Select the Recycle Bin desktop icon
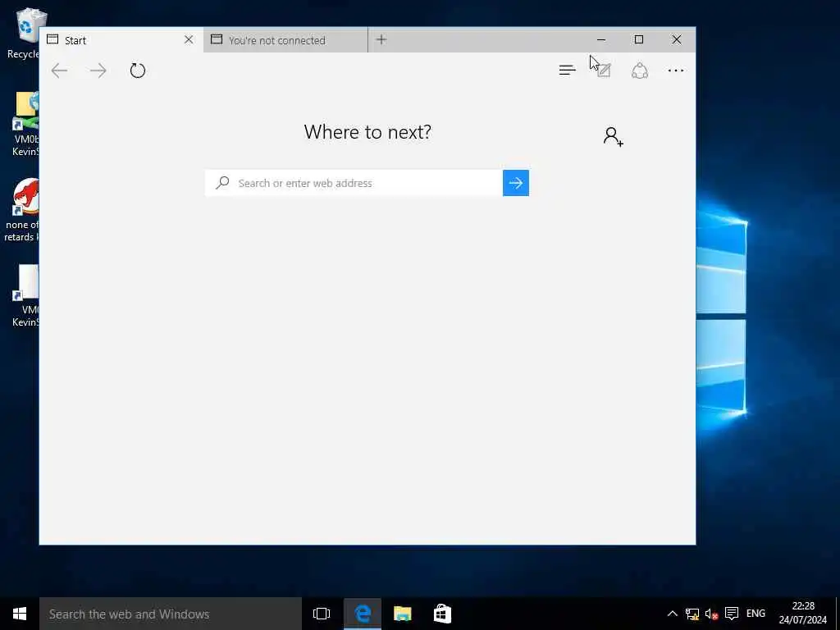840x630 pixels. (x=24, y=33)
